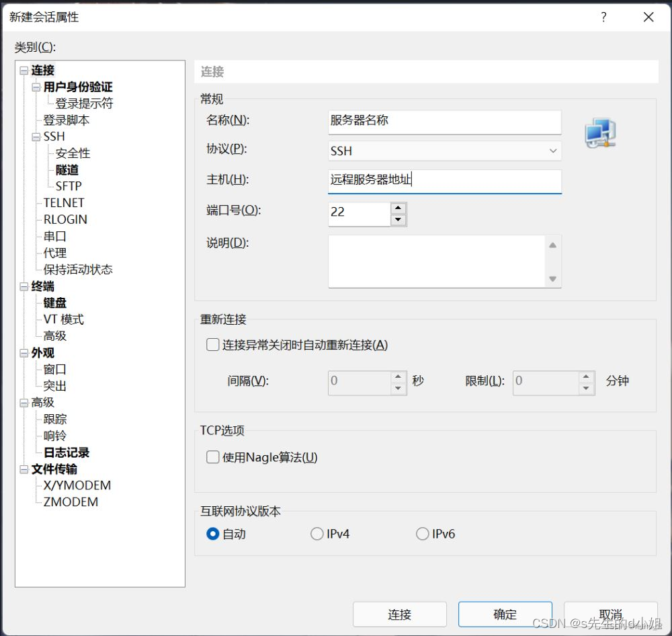This screenshot has height=636, width=672.
Task: Enable auto reconnect on abnormal close
Action: point(212,344)
